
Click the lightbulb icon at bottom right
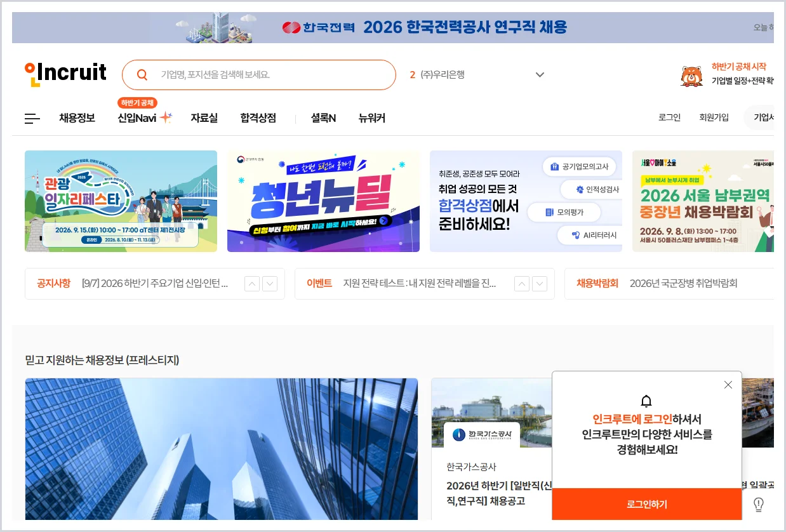point(758,504)
